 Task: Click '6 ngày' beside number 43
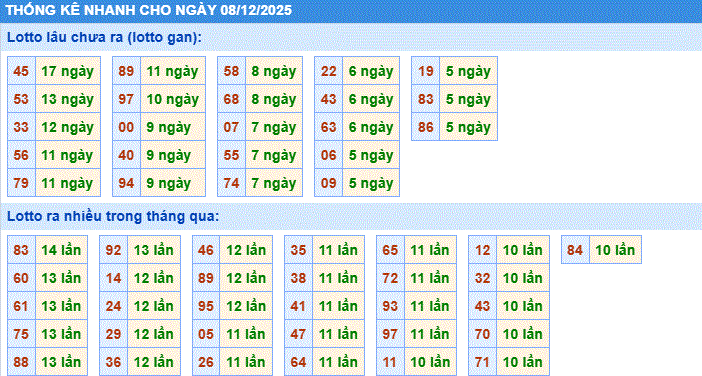[371, 99]
